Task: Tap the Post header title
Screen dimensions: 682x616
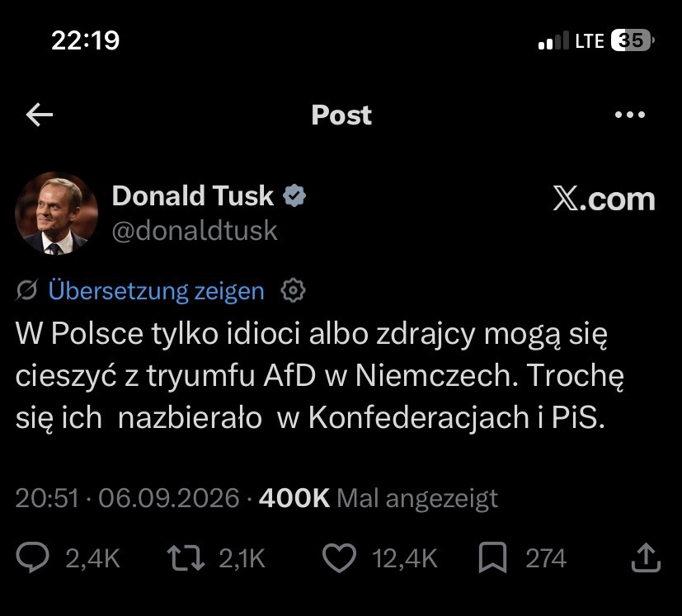Action: pyautogui.click(x=341, y=115)
